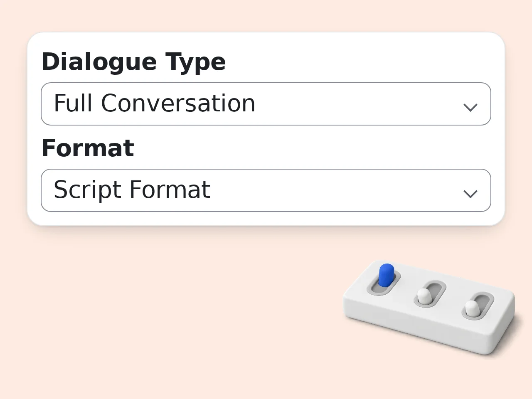The width and height of the screenshot is (532, 399).
Task: Click the word Dialogue in the heading
Action: [x=99, y=62]
